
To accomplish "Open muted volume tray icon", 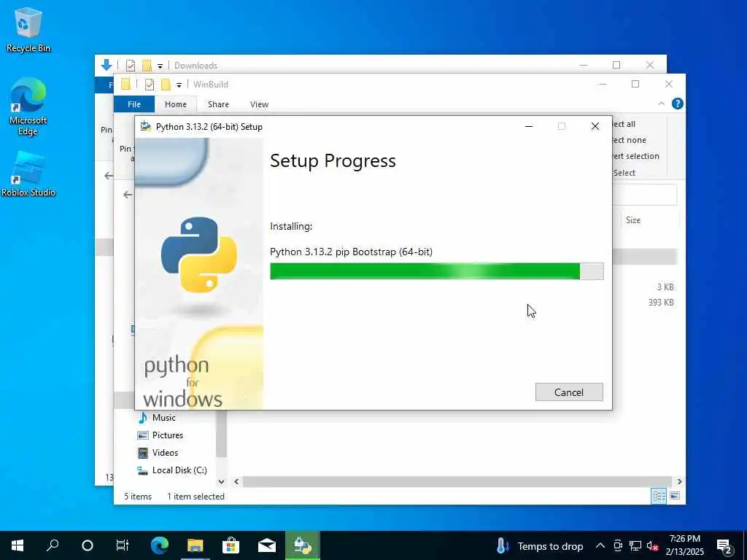I will [653, 545].
